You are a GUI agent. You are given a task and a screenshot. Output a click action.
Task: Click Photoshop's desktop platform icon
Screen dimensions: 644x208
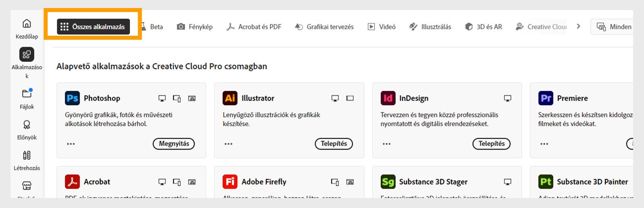(162, 98)
